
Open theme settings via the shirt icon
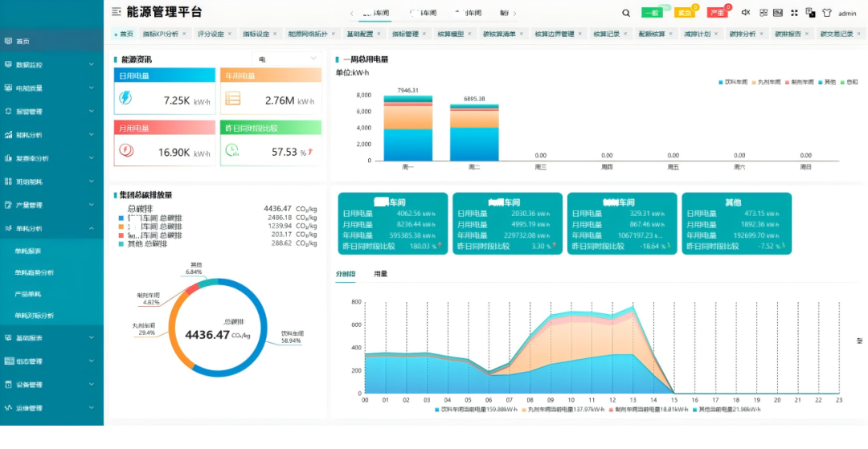click(826, 13)
